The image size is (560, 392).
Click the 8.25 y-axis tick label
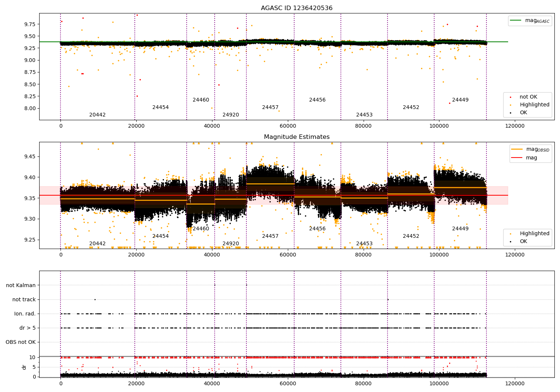pos(30,96)
